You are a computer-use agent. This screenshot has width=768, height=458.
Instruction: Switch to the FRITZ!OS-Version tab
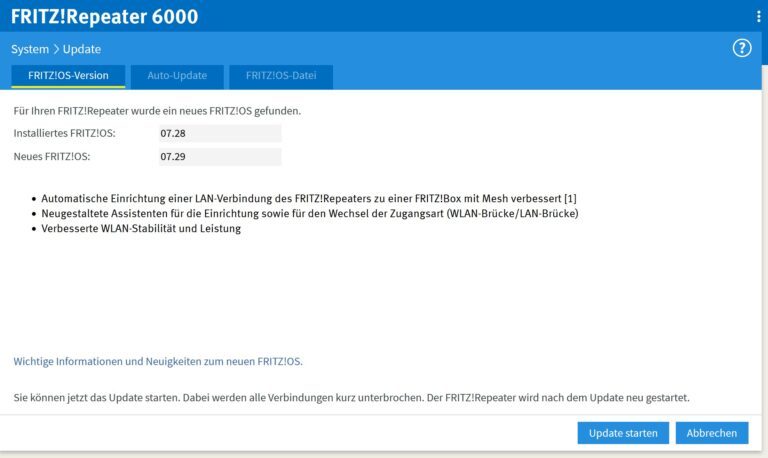click(68, 76)
